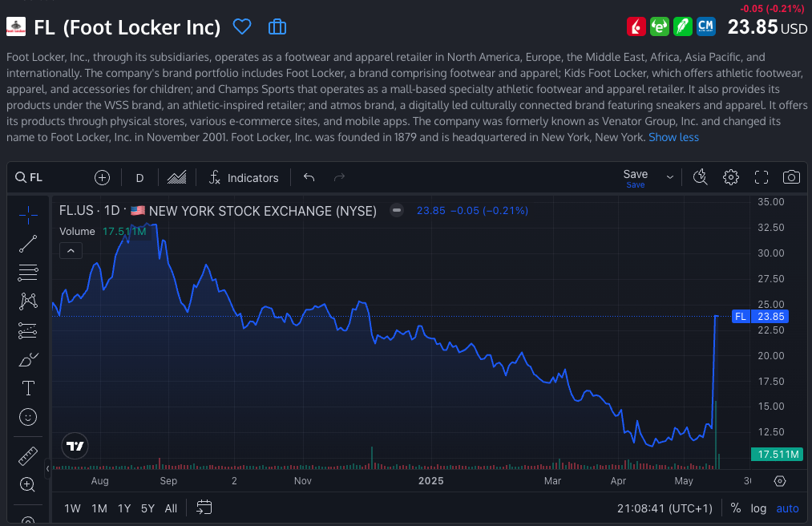Viewport: 812px width, 526px height.
Task: Collapse the indicator legend chevron
Action: click(x=71, y=251)
